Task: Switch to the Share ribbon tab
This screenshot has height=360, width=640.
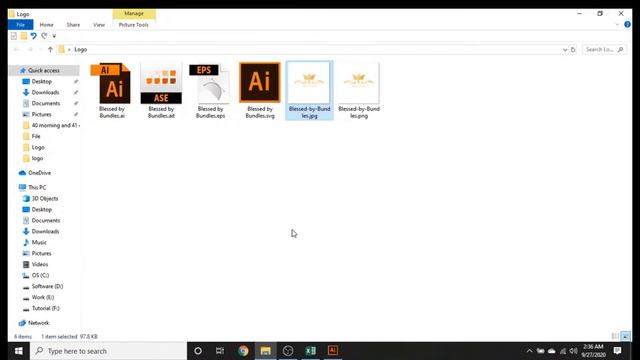Action: [x=73, y=25]
